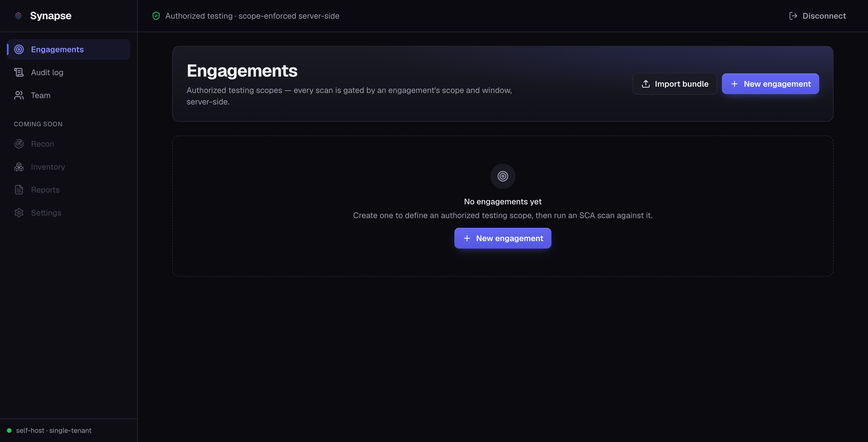The width and height of the screenshot is (868, 442).
Task: Click the Authorized testing scopes subtitle text
Action: (349, 96)
